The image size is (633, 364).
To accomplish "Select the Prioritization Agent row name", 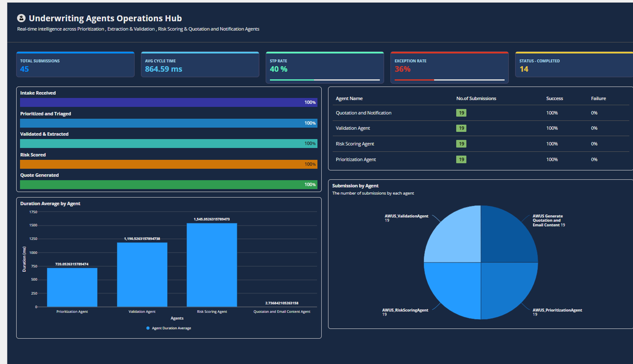I will tap(356, 160).
